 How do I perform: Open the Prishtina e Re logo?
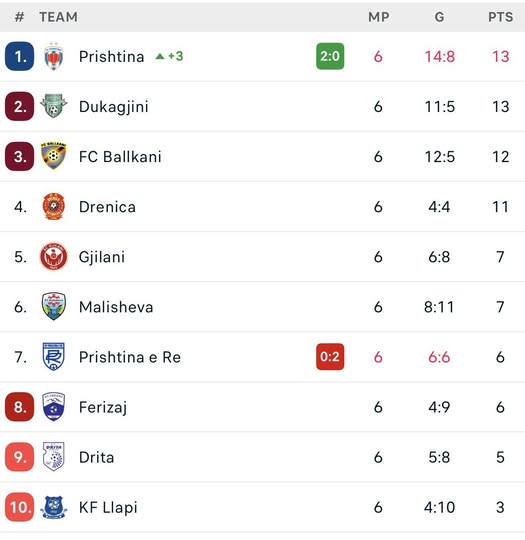pos(53,356)
